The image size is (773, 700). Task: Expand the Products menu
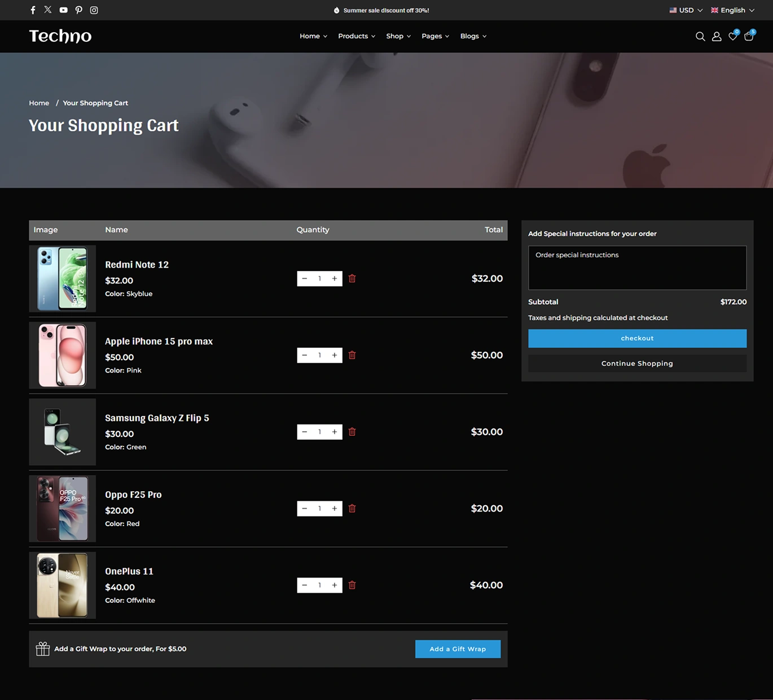click(357, 36)
